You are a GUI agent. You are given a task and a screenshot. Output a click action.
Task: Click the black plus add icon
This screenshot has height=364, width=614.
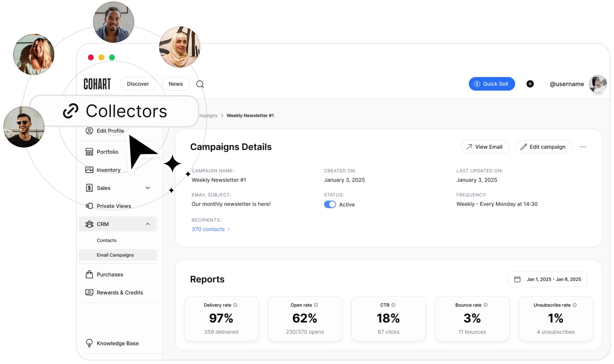coord(530,84)
